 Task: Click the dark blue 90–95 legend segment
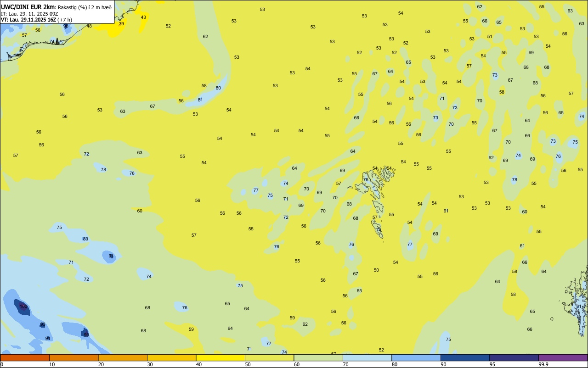click(465, 357)
